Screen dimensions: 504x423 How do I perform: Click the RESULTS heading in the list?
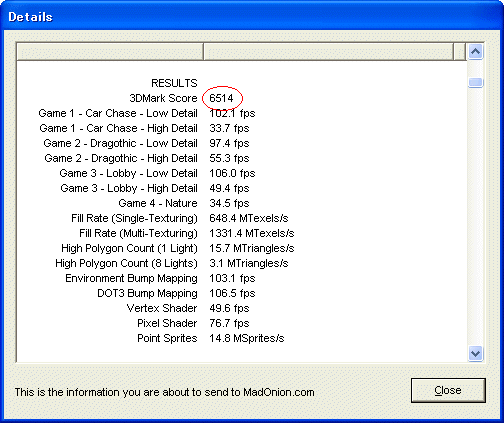point(174,83)
